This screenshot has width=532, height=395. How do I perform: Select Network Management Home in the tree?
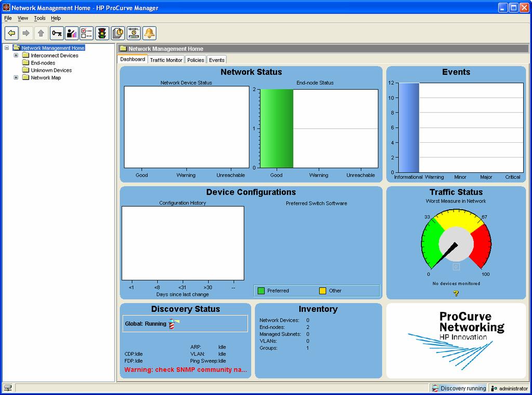tap(53, 48)
